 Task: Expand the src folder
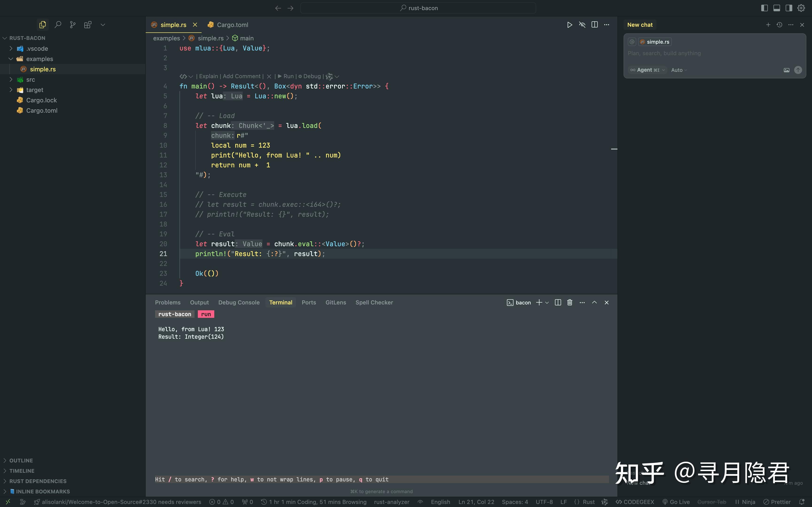point(30,80)
